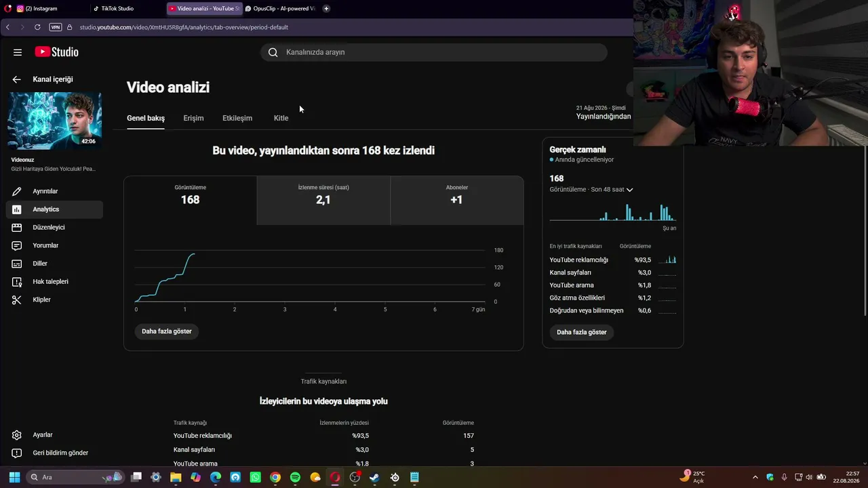Click the back arrow beside Kanal içeriği
The height and width of the screenshot is (488, 868).
tap(17, 79)
